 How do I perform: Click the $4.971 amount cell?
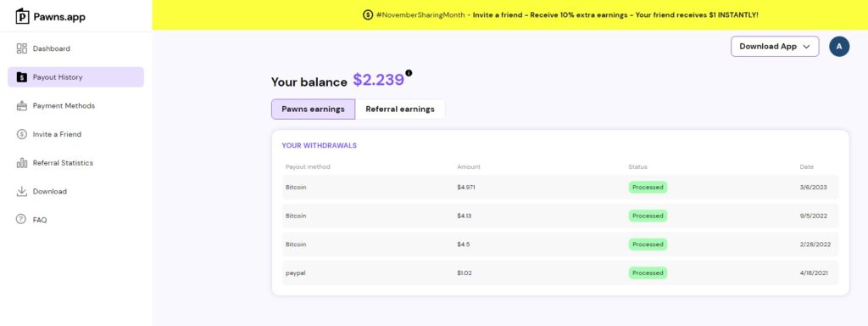point(466,188)
